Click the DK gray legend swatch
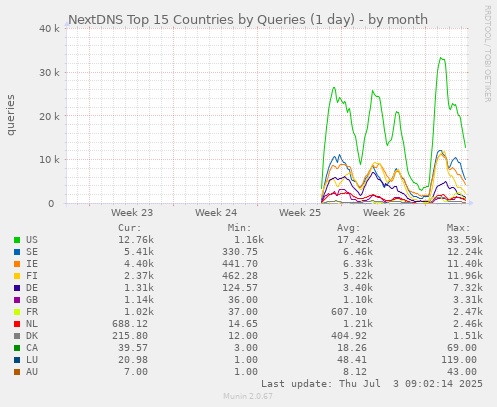Screen dimensions: 497x407 [17, 336]
